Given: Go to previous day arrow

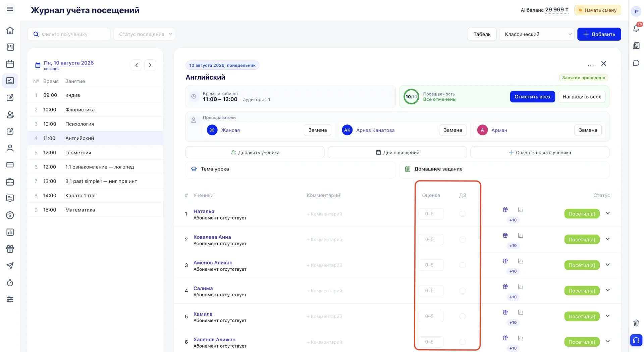Looking at the screenshot, I should coord(137,65).
